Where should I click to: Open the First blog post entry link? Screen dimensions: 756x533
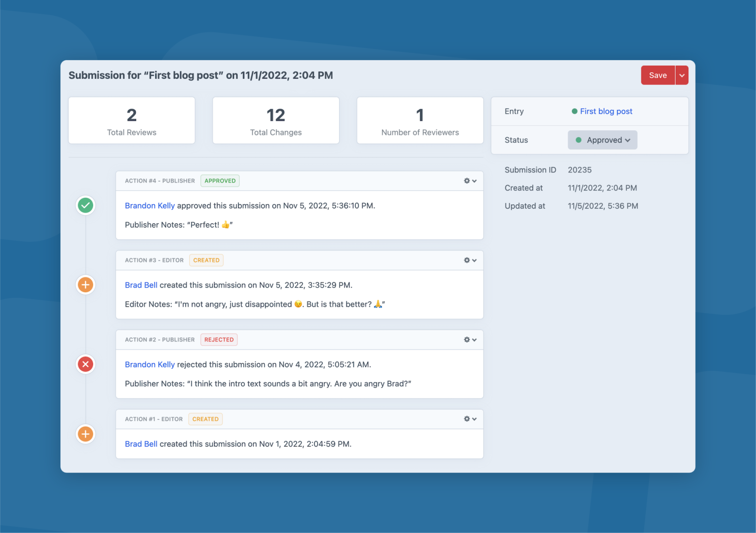606,111
